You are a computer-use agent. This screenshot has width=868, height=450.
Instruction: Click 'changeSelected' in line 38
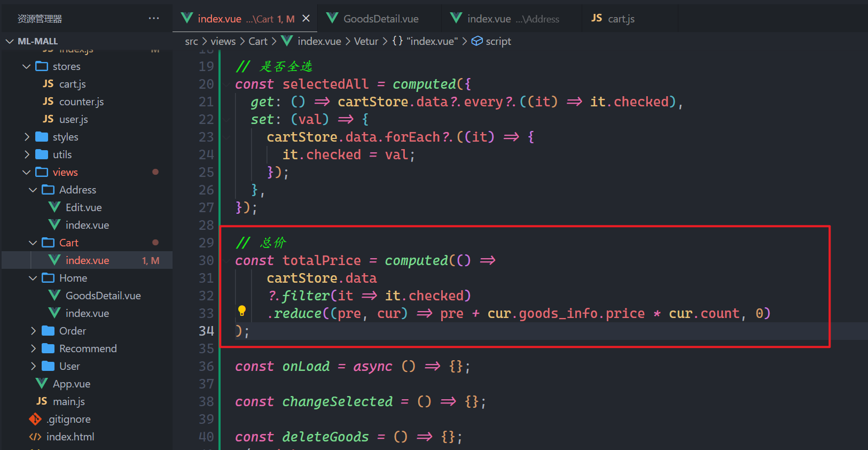(x=338, y=402)
